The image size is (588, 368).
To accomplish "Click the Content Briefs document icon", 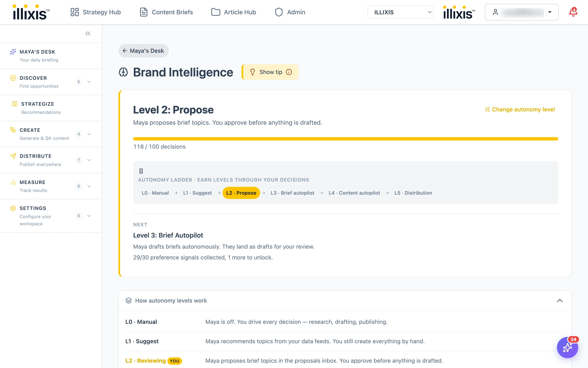I will click(144, 12).
